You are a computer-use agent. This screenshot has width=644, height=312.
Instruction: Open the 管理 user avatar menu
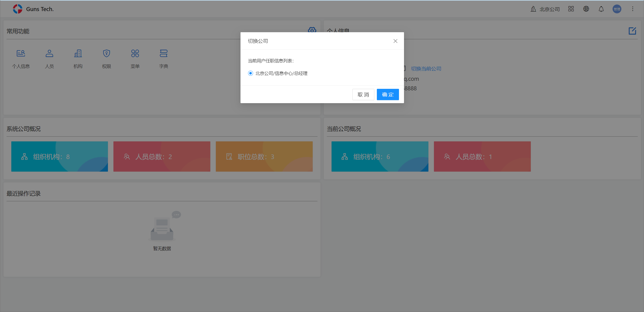(617, 9)
